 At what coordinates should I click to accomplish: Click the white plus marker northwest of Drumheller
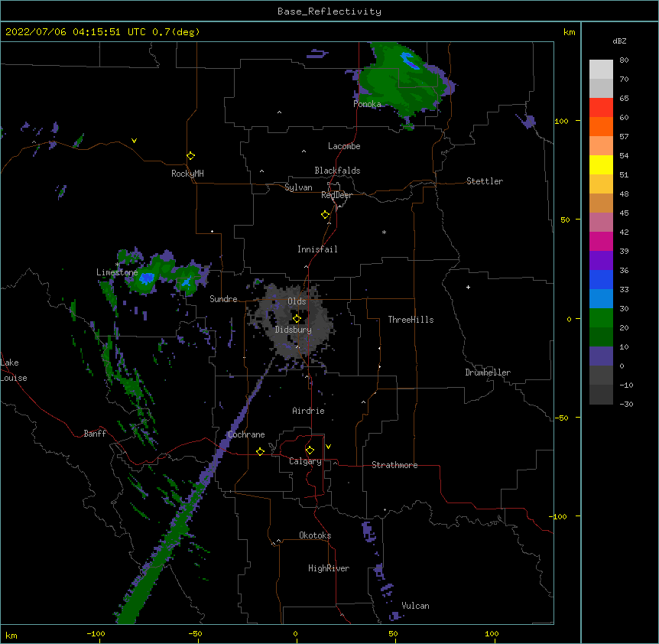(x=468, y=287)
